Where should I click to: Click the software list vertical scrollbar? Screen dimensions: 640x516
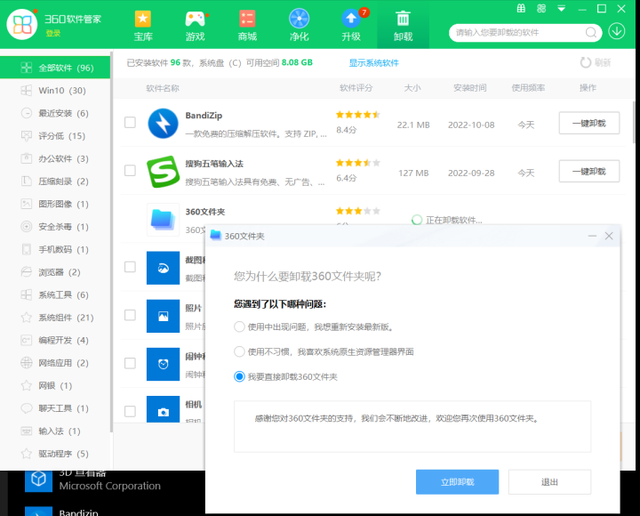click(x=633, y=122)
